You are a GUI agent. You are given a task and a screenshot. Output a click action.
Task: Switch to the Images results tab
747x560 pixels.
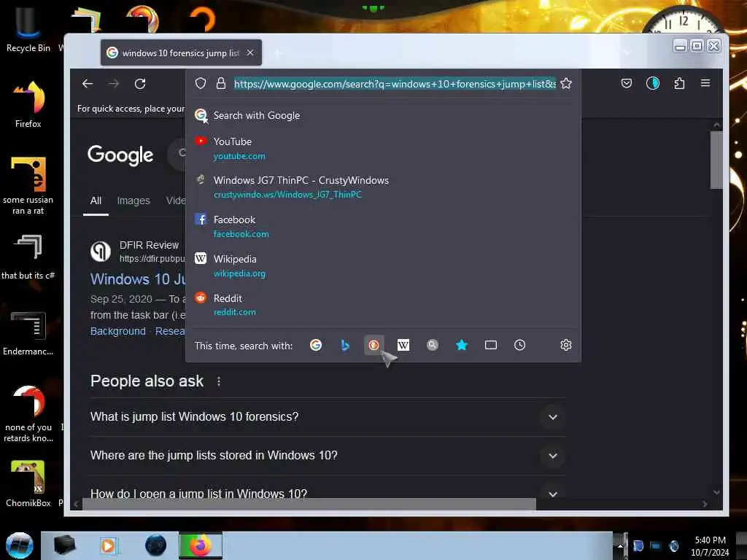[133, 201]
